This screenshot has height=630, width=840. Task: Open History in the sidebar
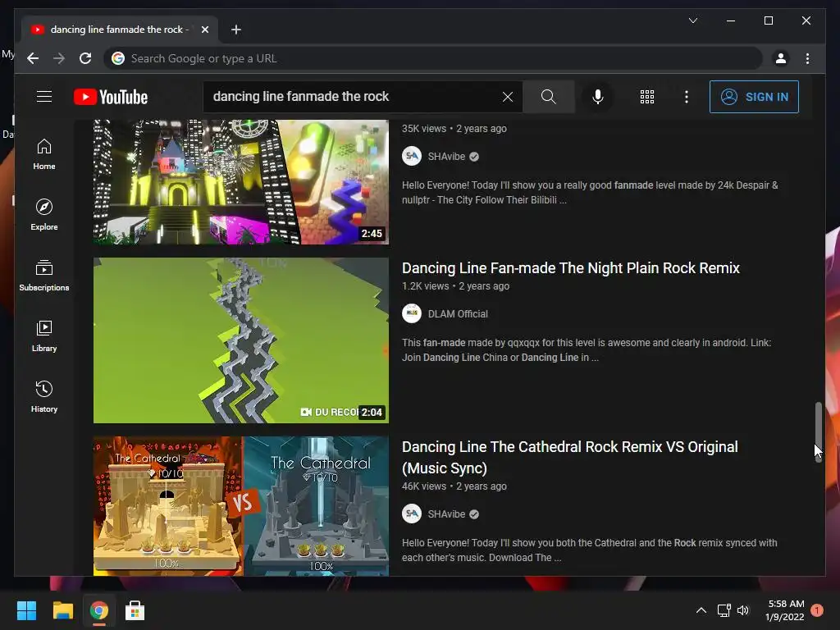pyautogui.click(x=44, y=396)
